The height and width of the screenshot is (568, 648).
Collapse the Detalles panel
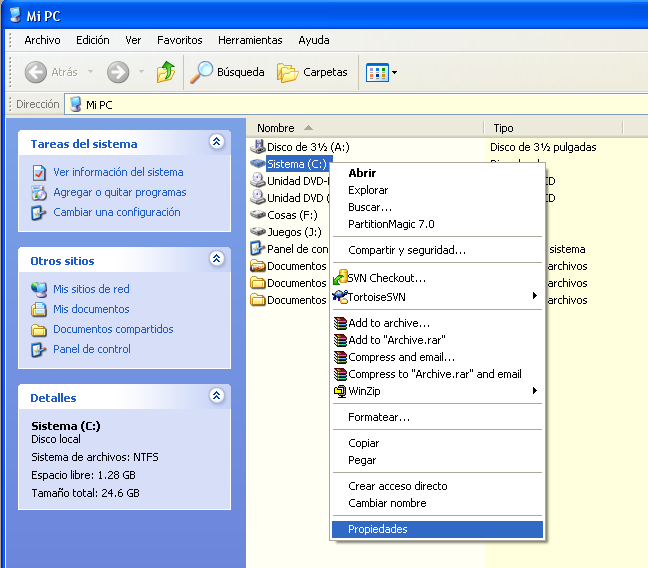[x=217, y=396]
